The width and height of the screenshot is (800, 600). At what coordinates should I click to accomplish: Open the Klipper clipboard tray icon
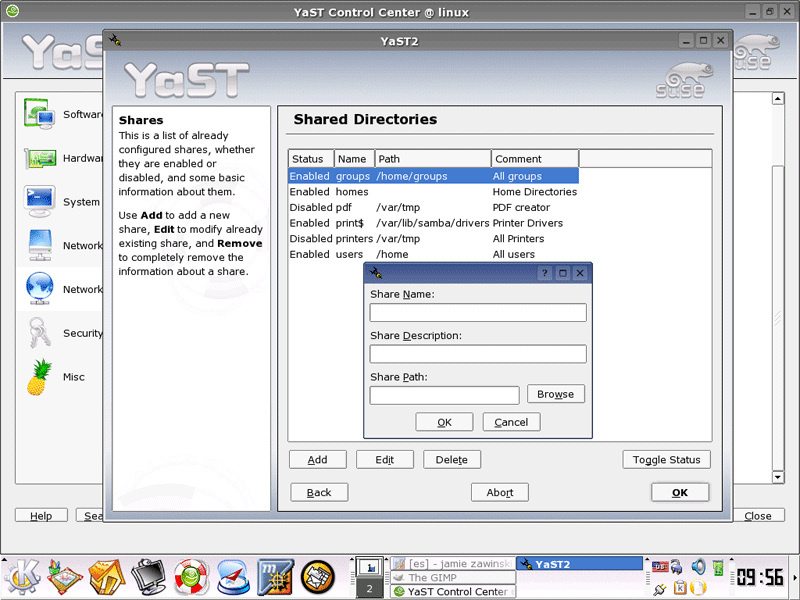tap(680, 588)
